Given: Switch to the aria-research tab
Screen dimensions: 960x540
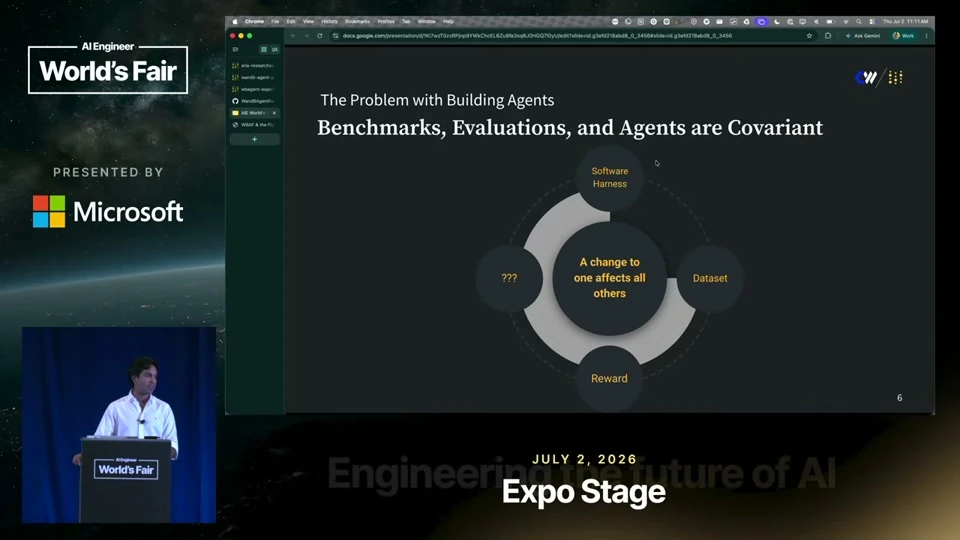Looking at the screenshot, I should (x=254, y=66).
